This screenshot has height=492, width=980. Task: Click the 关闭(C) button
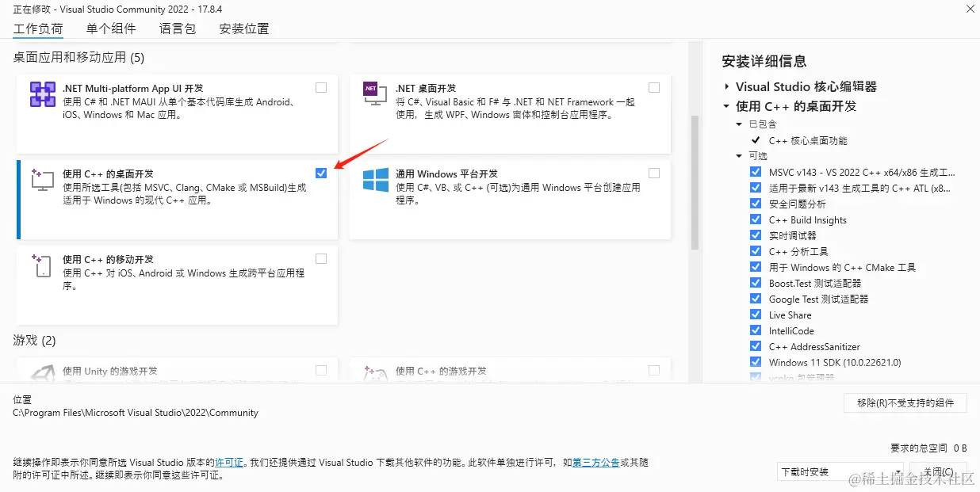(939, 471)
